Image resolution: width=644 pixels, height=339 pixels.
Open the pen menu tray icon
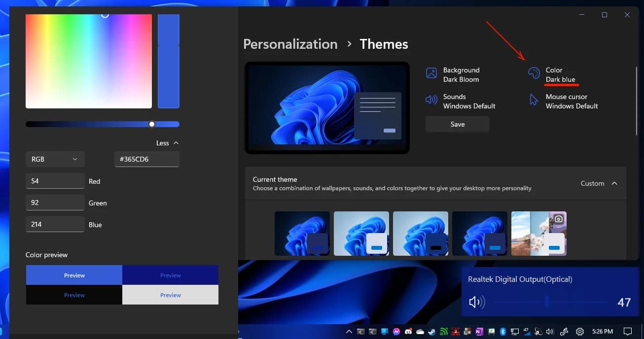[x=564, y=332]
